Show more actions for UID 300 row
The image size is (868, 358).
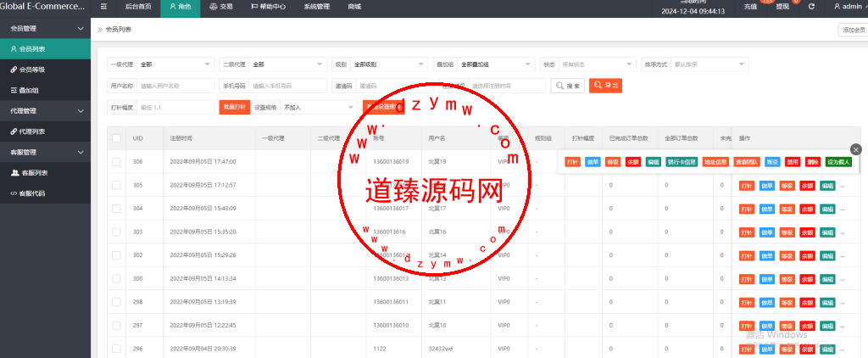point(843,279)
